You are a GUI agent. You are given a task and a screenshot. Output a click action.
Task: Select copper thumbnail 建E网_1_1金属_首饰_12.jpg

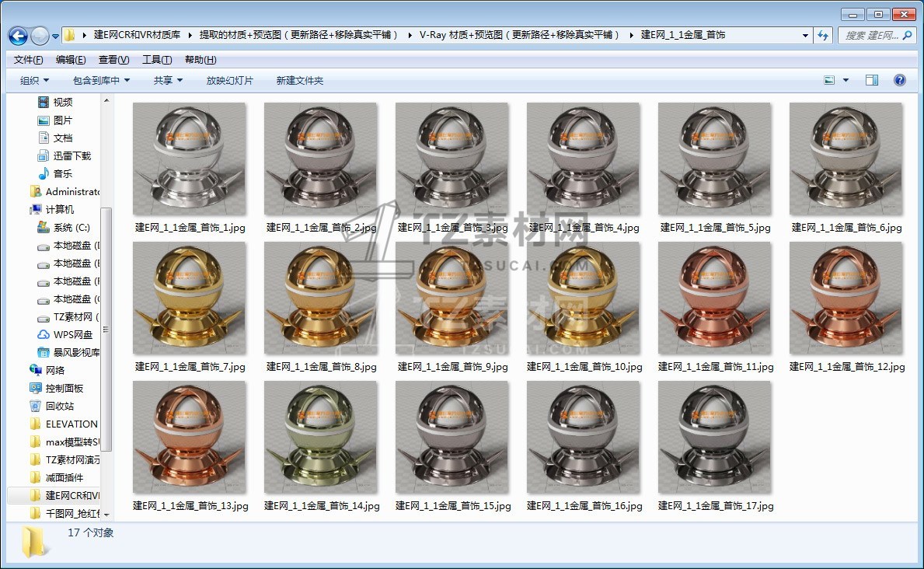846,298
